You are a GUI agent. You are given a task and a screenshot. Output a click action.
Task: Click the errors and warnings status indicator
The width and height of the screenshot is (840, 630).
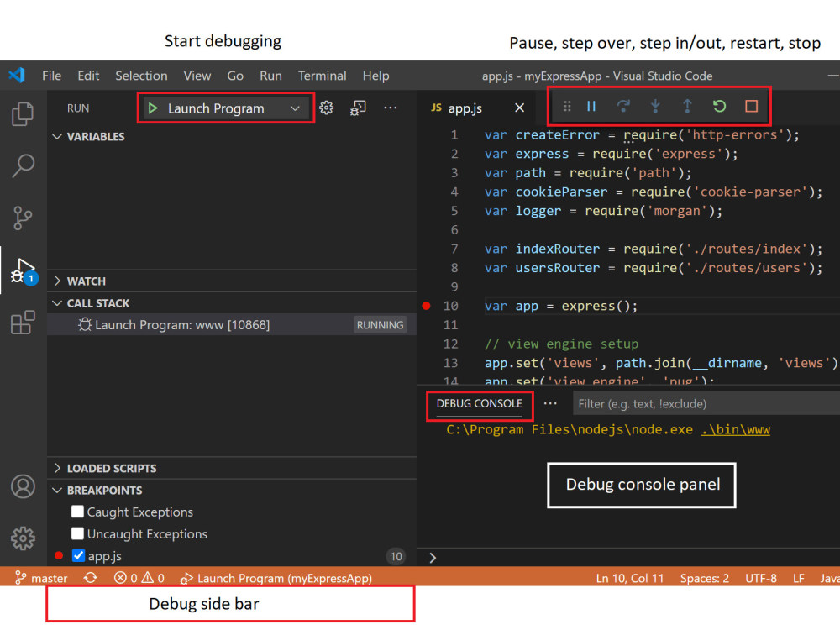click(139, 578)
